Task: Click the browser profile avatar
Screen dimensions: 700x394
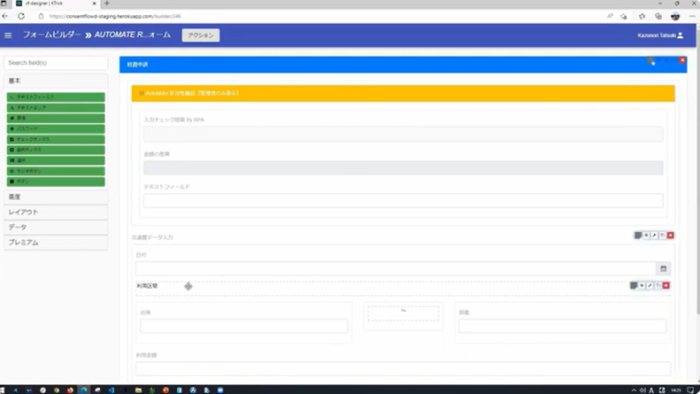Action: click(675, 17)
